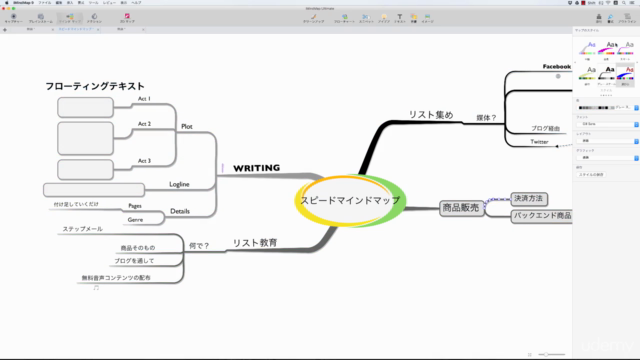Select the リスト教育 branch
This screenshot has height=360, width=640.
255,243
